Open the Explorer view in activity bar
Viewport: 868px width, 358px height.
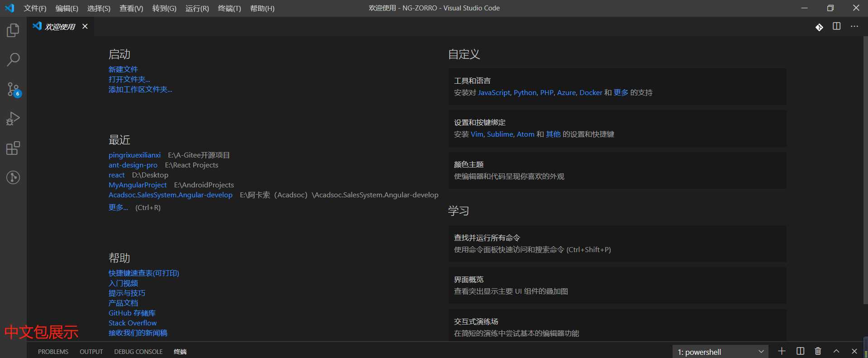point(13,30)
